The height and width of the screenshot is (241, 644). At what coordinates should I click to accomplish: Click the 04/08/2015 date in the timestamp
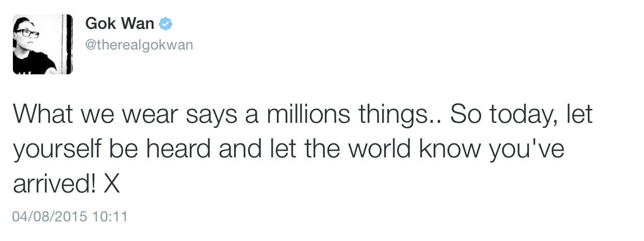[x=49, y=216]
